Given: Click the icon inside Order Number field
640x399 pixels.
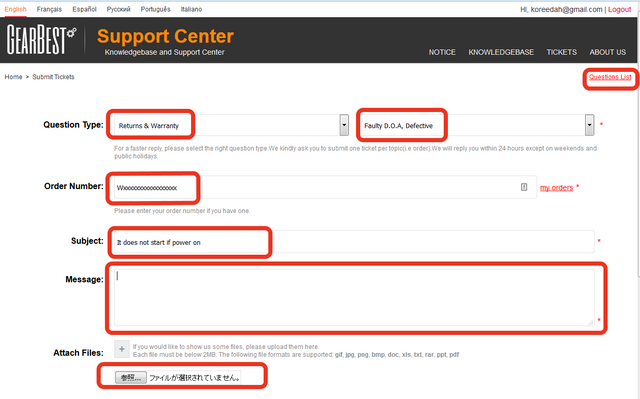Looking at the screenshot, I should [x=524, y=187].
